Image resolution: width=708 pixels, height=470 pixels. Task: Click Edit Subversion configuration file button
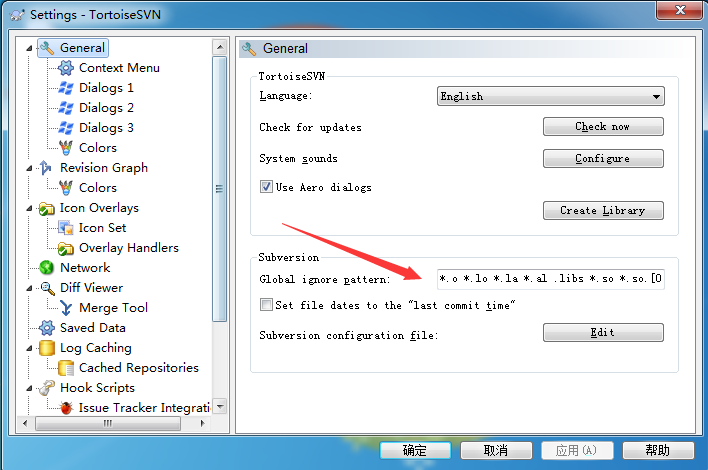(x=603, y=333)
